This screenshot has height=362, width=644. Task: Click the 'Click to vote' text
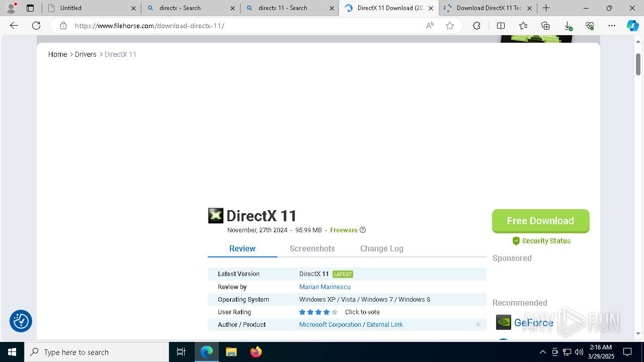tap(362, 312)
